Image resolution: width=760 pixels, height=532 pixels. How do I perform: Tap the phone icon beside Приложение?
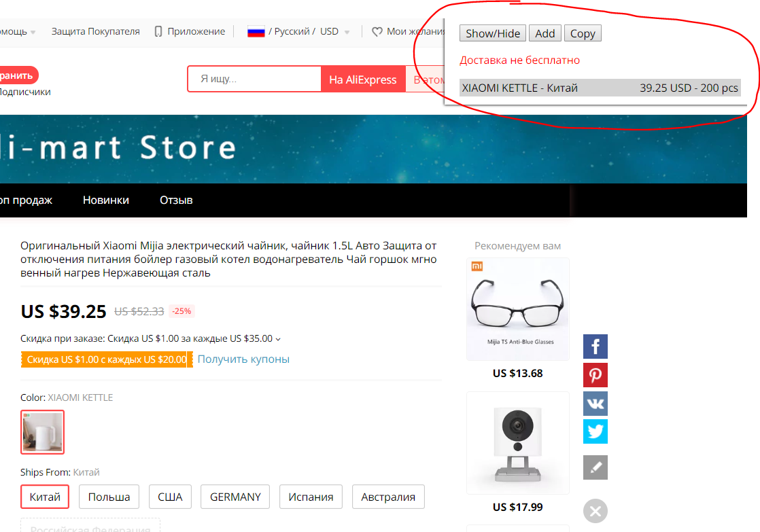(158, 31)
